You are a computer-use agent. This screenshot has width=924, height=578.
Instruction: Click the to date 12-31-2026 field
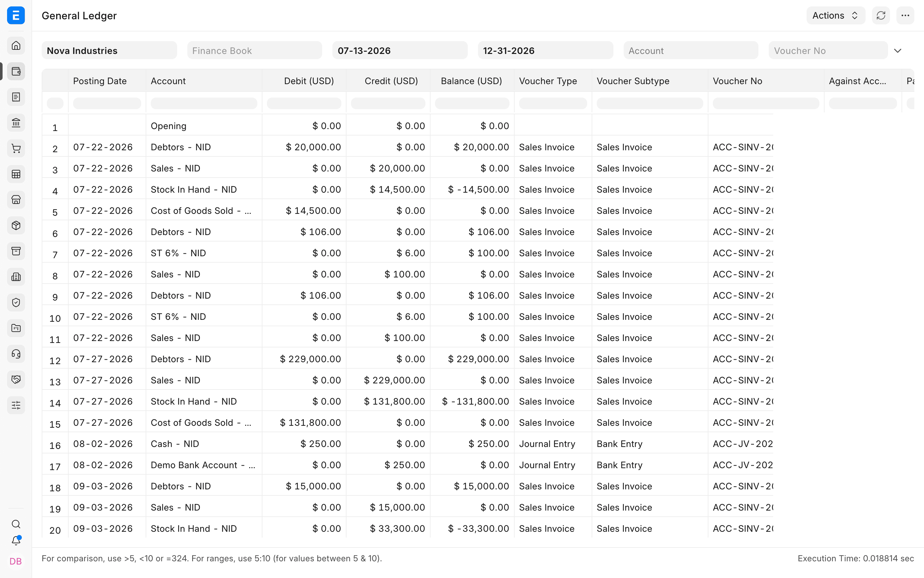click(x=545, y=50)
